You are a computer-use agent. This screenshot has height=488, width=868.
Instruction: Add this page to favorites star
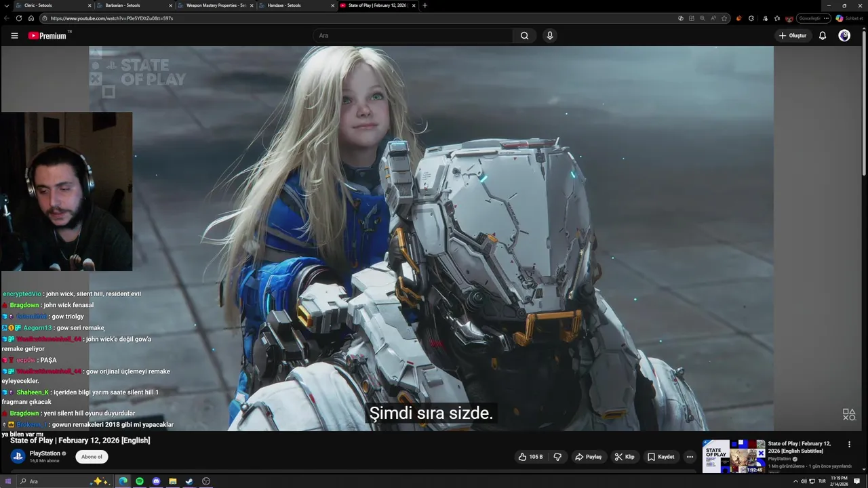coord(724,18)
